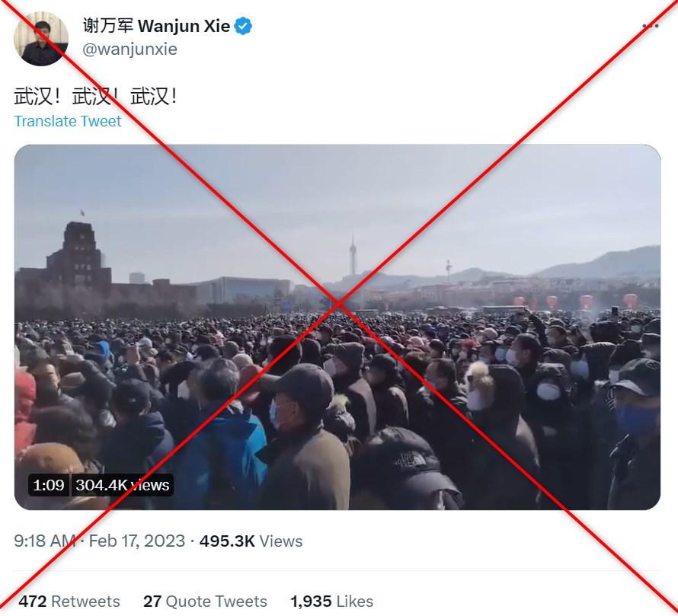
Task: Open the tweet's more options menu
Action: pos(650,26)
